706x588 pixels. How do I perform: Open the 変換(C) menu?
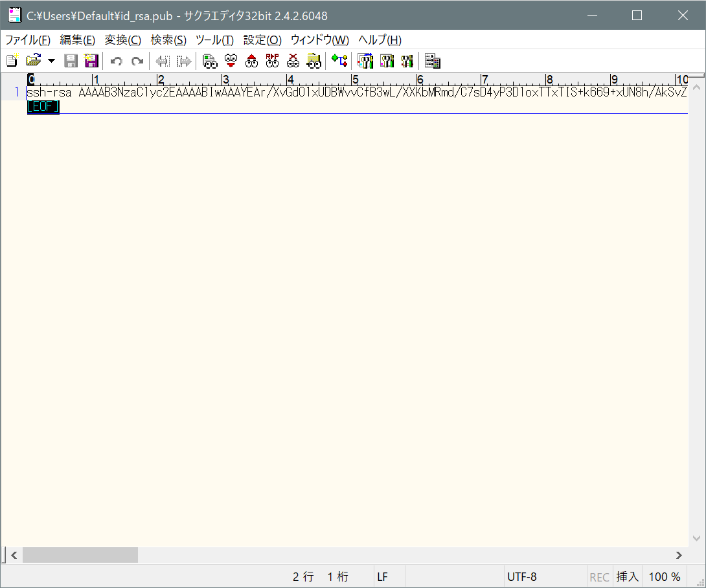pyautogui.click(x=123, y=40)
